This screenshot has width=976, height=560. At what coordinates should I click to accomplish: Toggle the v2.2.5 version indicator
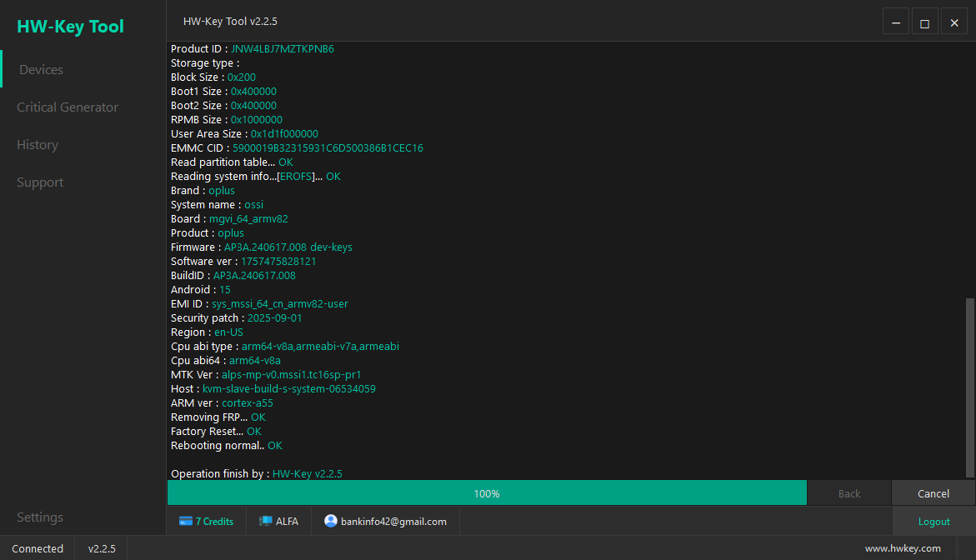pyautogui.click(x=101, y=548)
